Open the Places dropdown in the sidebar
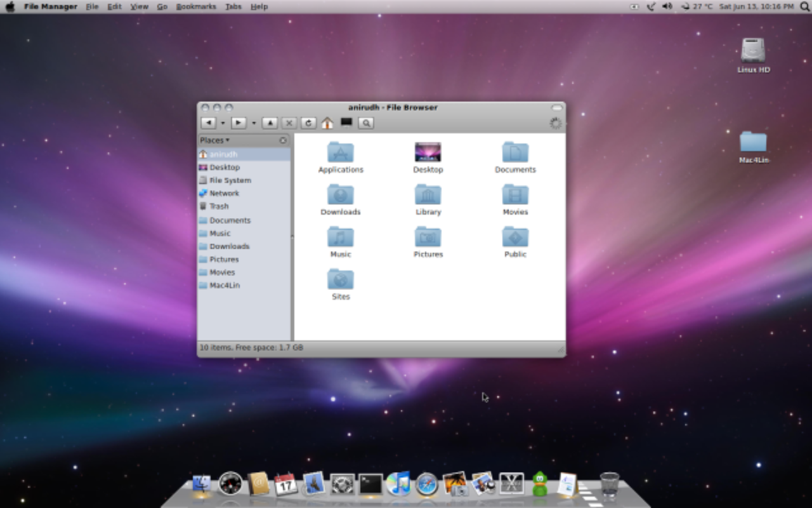Screen dimensions: 812x508 214,140
